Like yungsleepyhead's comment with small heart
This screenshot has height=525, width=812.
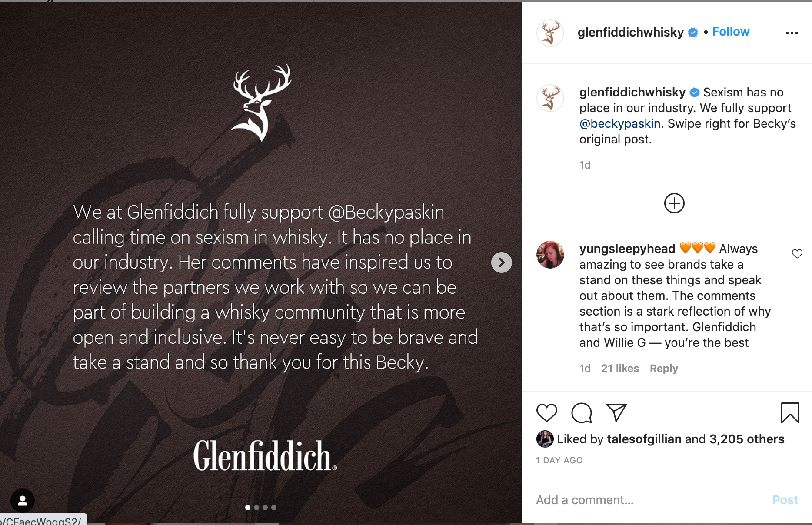797,254
